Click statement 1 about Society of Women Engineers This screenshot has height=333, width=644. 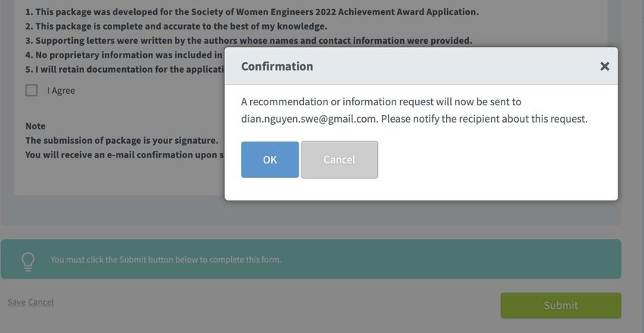(252, 12)
